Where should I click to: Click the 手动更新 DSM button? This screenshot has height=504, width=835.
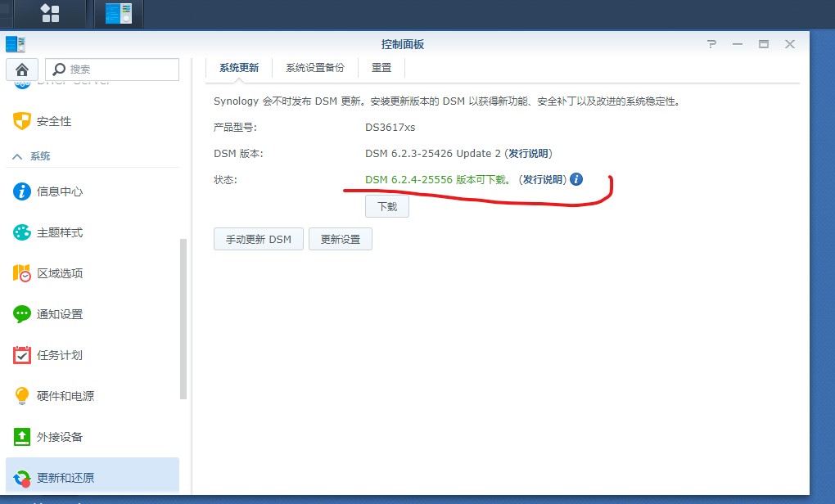[x=258, y=240]
